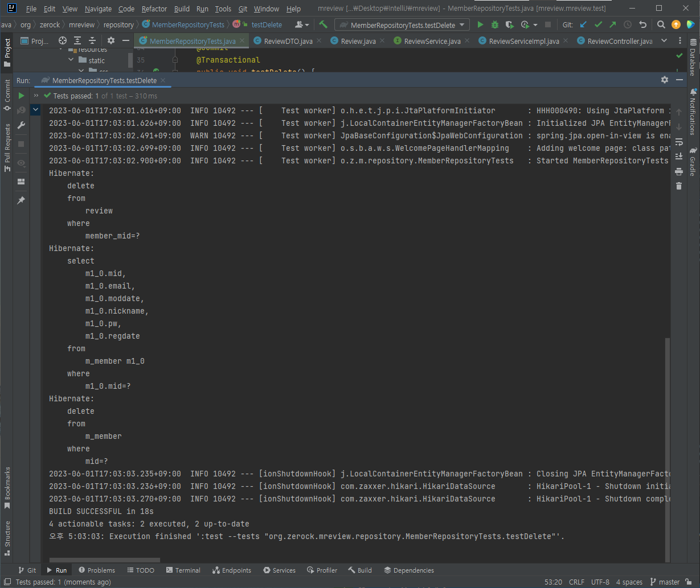Run with coverage from the toolbar
Viewport: 700px width, 588px height.
[509, 25]
